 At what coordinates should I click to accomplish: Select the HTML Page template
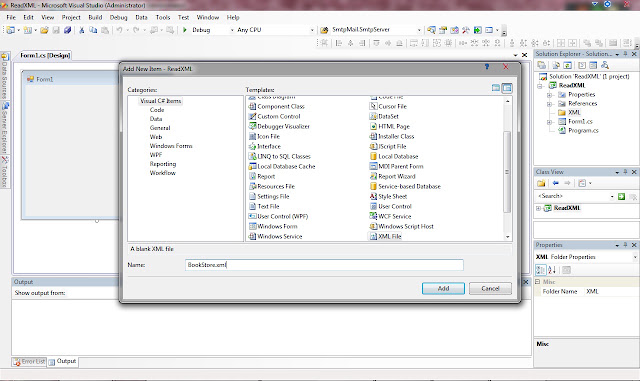(x=390, y=127)
